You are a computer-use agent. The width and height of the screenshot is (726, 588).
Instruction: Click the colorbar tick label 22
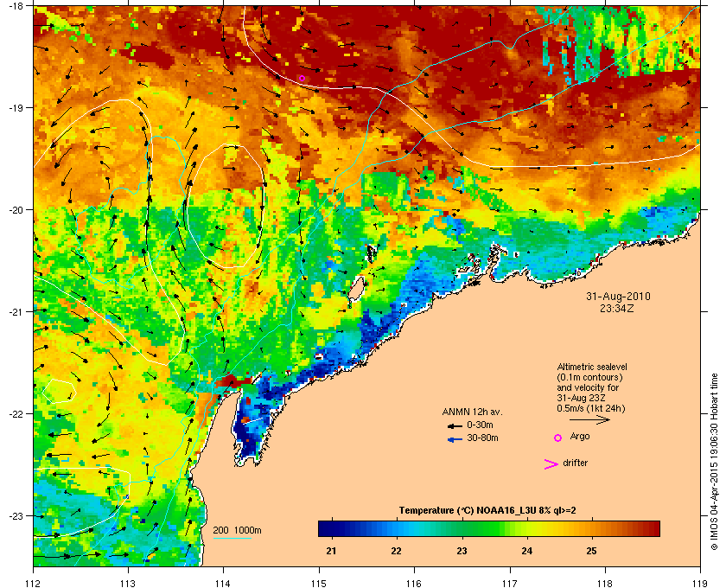coord(397,551)
